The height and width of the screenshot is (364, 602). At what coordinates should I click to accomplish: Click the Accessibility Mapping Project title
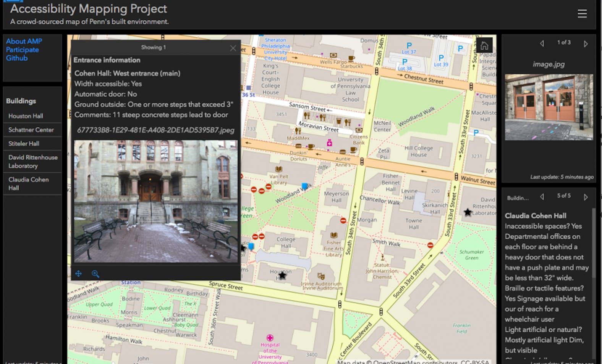pos(88,8)
